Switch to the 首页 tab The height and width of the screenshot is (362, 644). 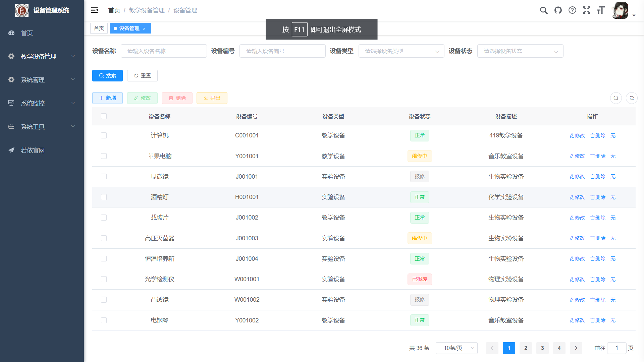99,28
